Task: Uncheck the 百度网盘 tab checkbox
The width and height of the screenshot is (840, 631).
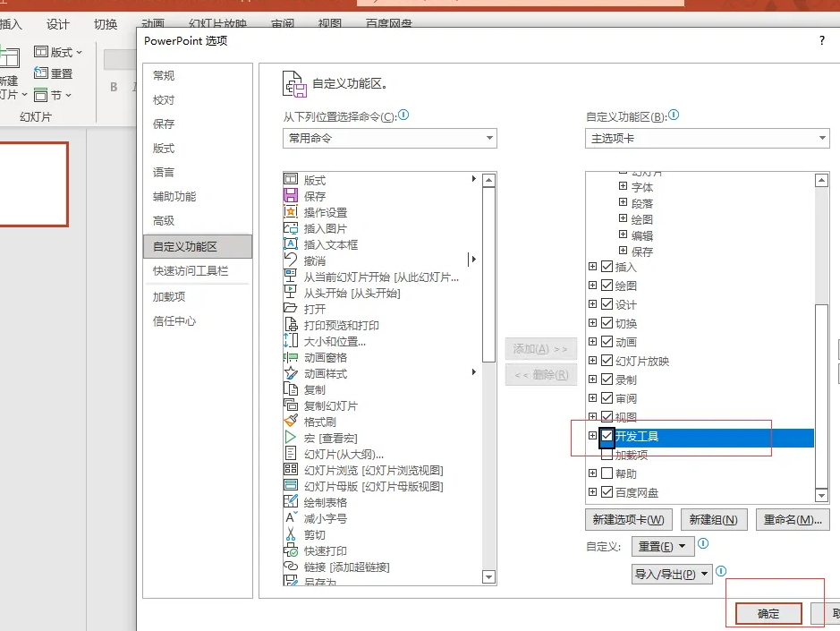Action: [x=607, y=490]
